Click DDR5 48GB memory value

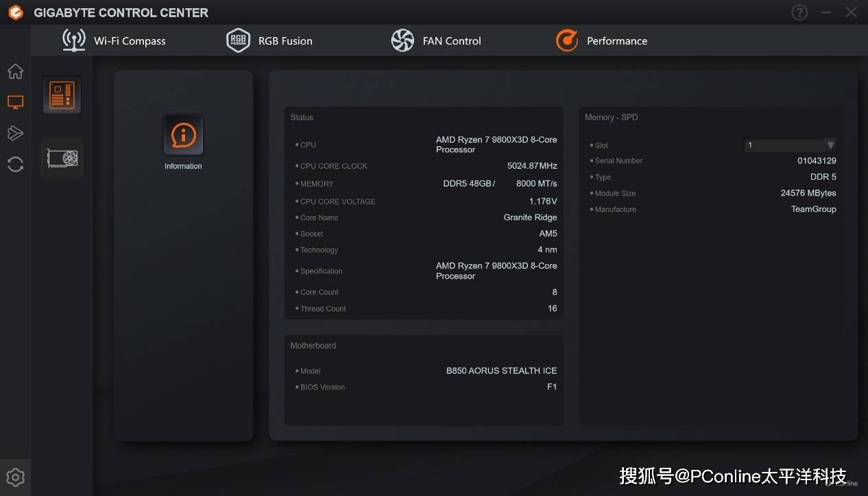(x=468, y=184)
